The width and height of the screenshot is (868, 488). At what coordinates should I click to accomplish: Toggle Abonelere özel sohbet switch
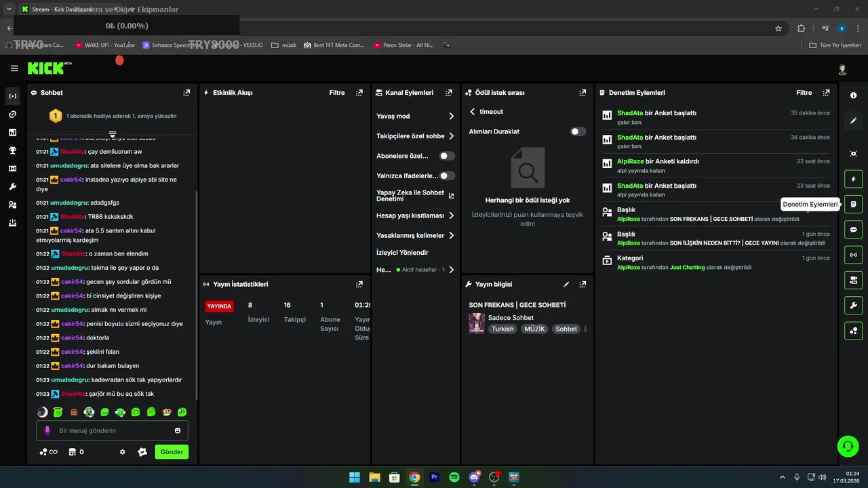pos(447,156)
